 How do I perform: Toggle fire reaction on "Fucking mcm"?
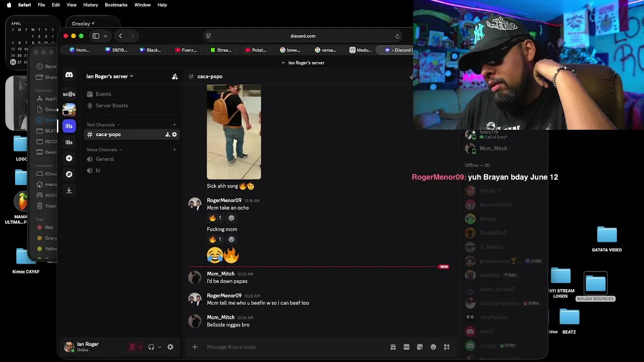[215, 239]
